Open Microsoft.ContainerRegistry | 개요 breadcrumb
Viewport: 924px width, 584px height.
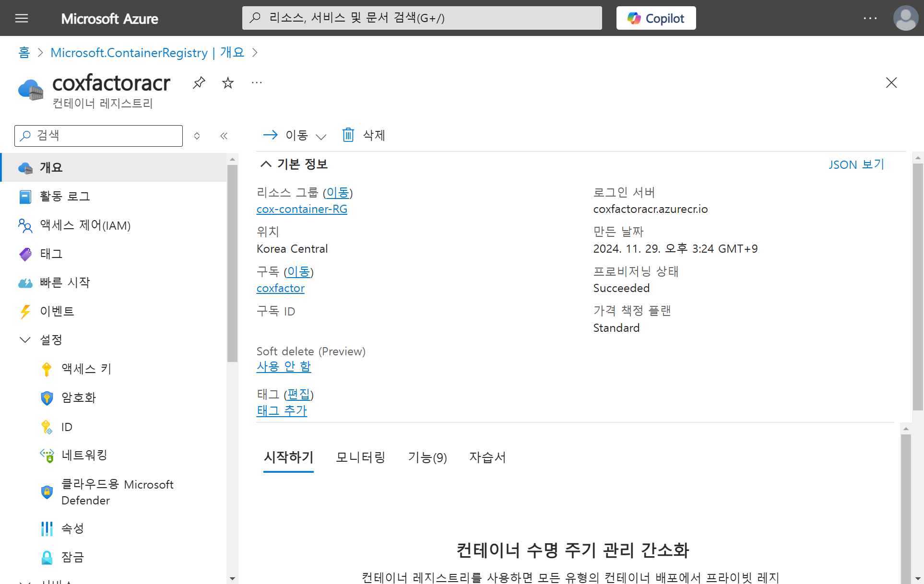coord(147,52)
